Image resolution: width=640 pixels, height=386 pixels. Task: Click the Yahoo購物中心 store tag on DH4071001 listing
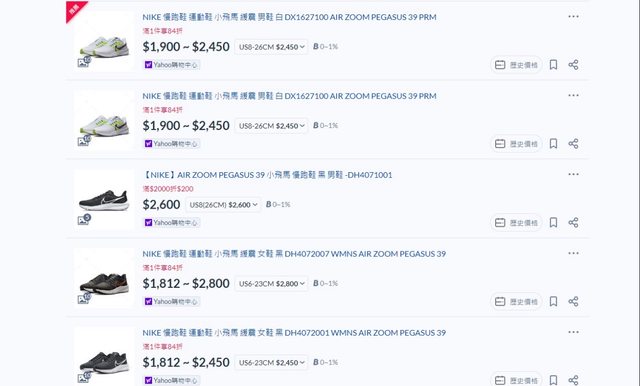(x=171, y=223)
